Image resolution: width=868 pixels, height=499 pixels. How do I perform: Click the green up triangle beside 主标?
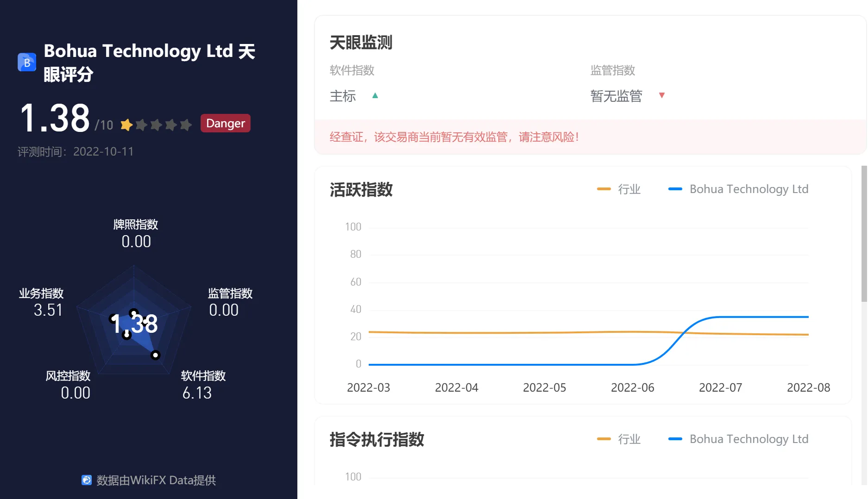point(375,95)
